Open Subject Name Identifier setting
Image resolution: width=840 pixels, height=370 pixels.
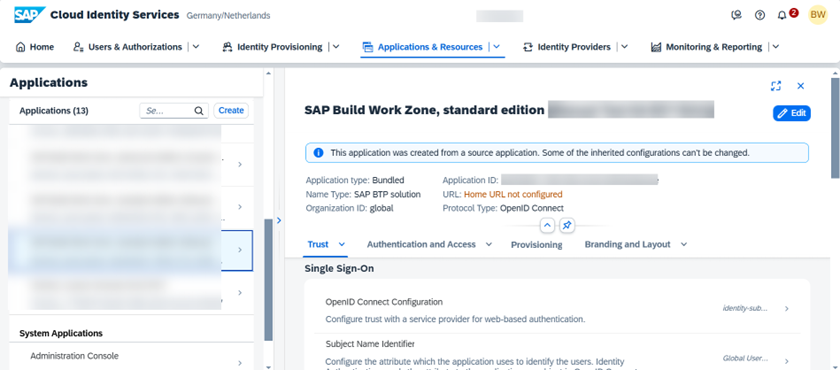pos(557,352)
